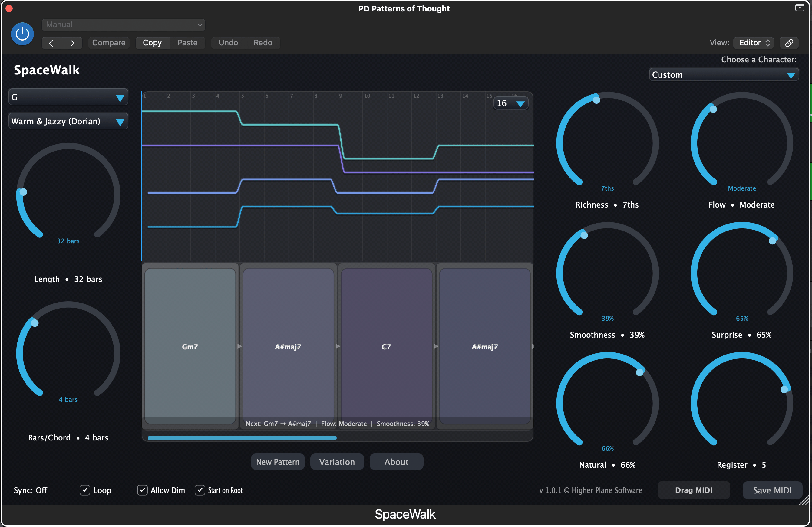
Task: Go to the next preset arrow
Action: coord(72,43)
